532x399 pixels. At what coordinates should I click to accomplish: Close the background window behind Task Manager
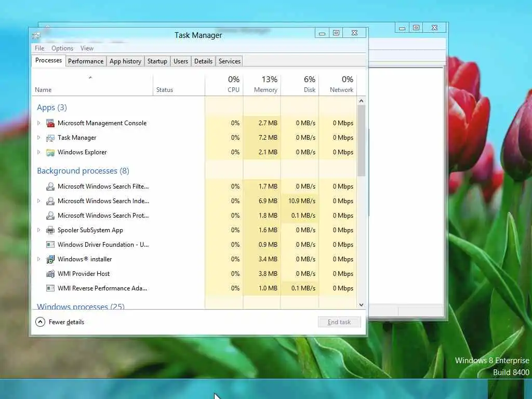click(434, 28)
